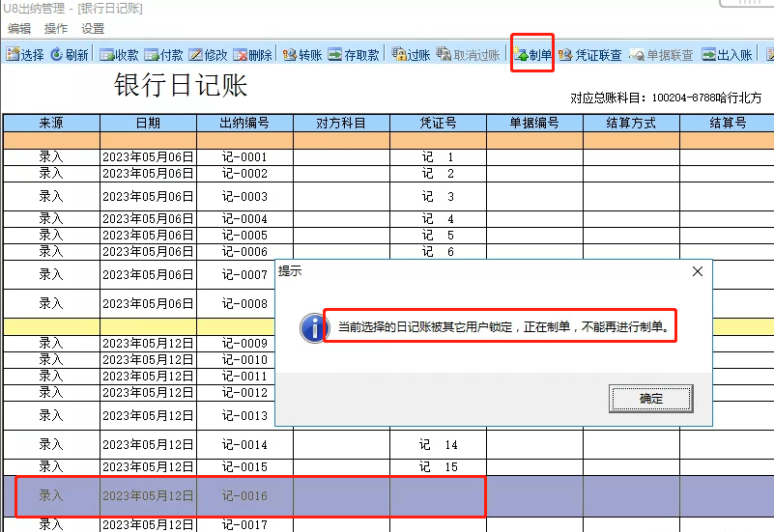Image resolution: width=774 pixels, height=532 pixels.
Task: Select the cell 记-0017
Action: pos(244,524)
